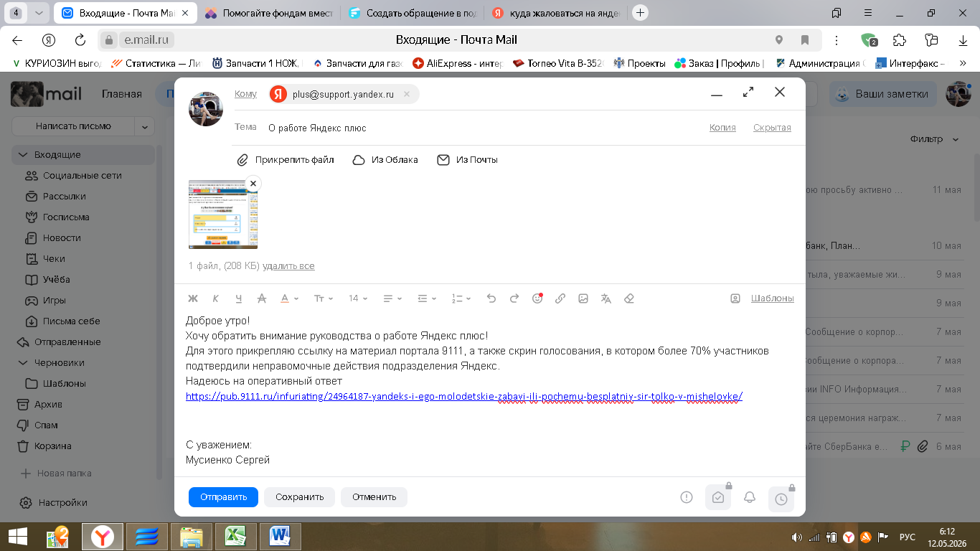Image resolution: width=980 pixels, height=551 pixels.
Task: Open the Отправленные folder
Action: (x=83, y=342)
